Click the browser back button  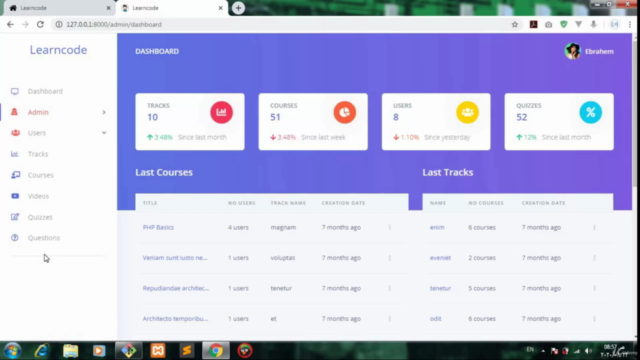[10, 24]
